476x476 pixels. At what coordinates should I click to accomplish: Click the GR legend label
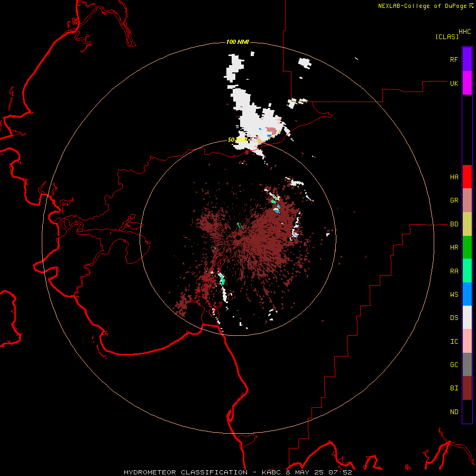(x=454, y=200)
